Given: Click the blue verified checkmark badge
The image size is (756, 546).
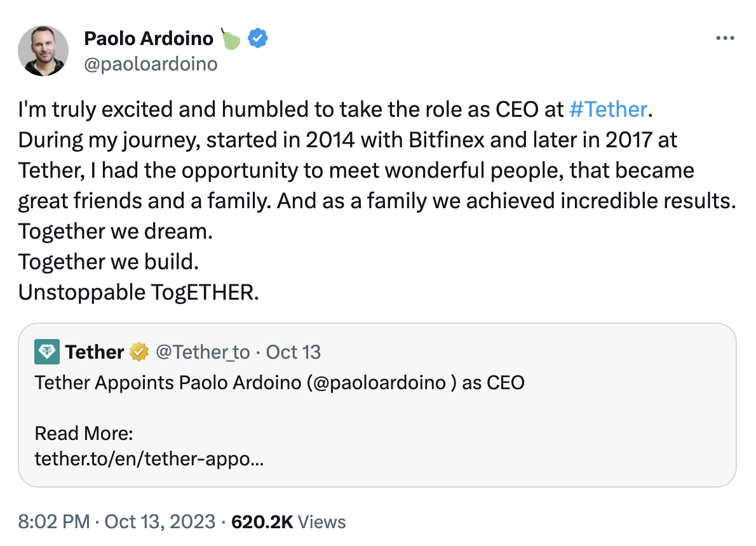Looking at the screenshot, I should click(257, 39).
